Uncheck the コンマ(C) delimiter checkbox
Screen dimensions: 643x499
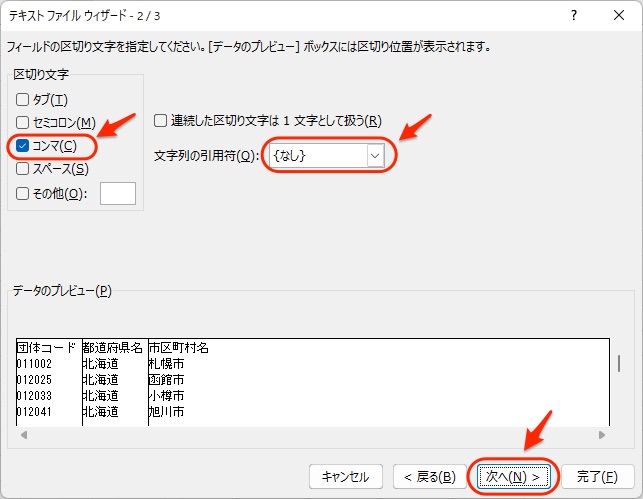coord(23,146)
